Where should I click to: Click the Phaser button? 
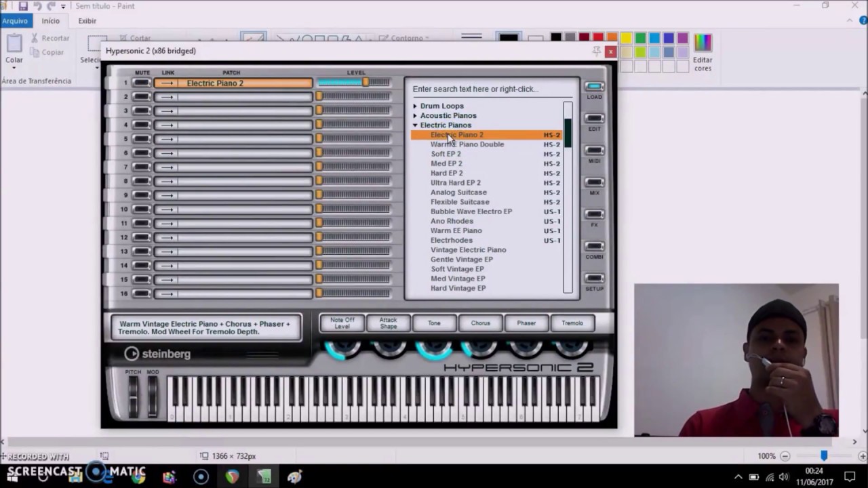pyautogui.click(x=526, y=323)
